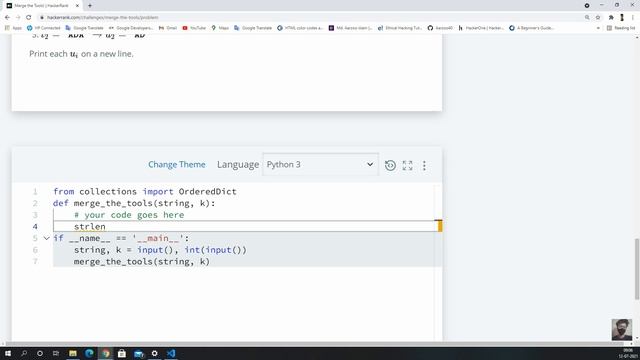Image resolution: width=640 pixels, height=360 pixels.
Task: Click the browser forward arrow
Action: (x=18, y=18)
